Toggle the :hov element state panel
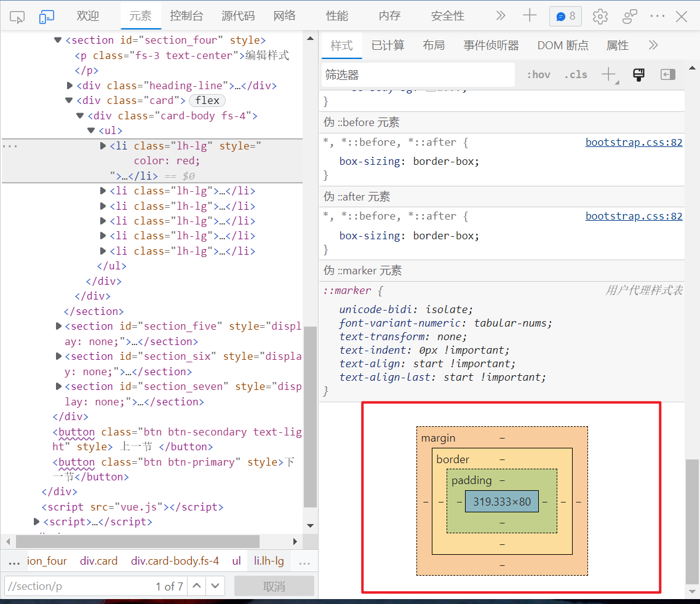 coord(538,74)
